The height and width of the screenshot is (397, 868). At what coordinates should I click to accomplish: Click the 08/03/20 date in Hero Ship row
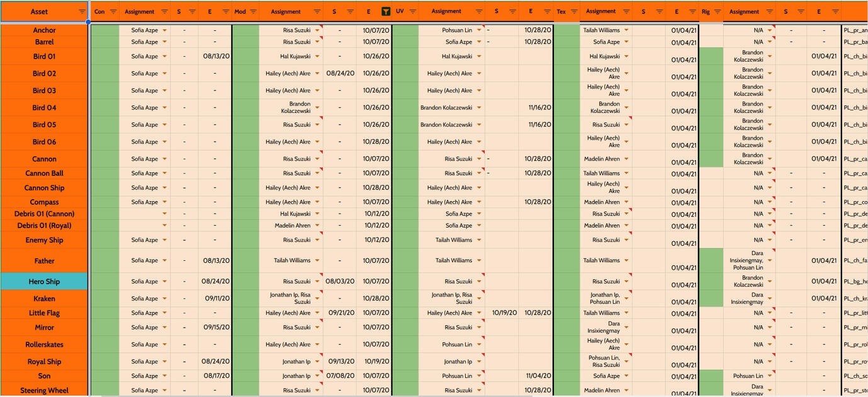pos(340,282)
